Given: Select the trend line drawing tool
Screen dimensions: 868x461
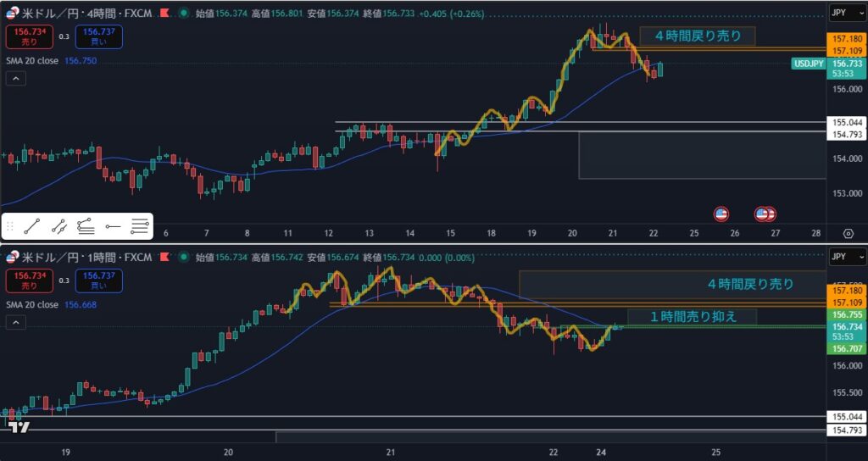Looking at the screenshot, I should 32,226.
